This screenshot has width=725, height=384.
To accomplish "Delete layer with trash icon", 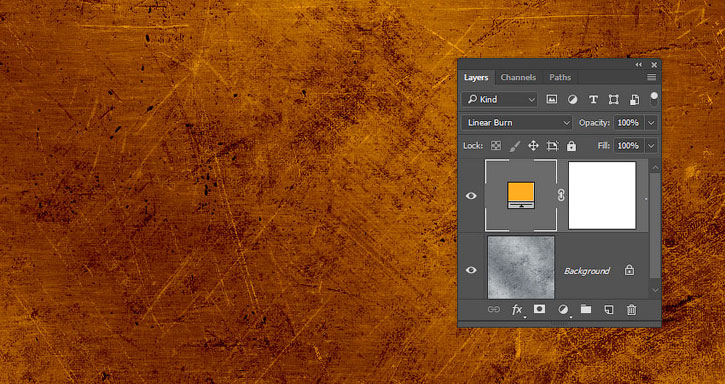I will pos(632,310).
